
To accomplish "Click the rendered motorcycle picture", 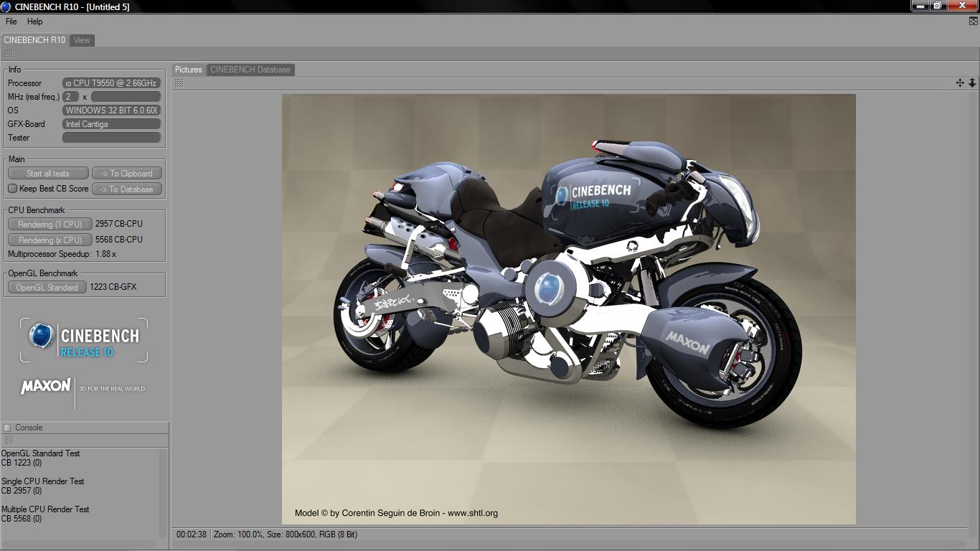I will [x=569, y=309].
